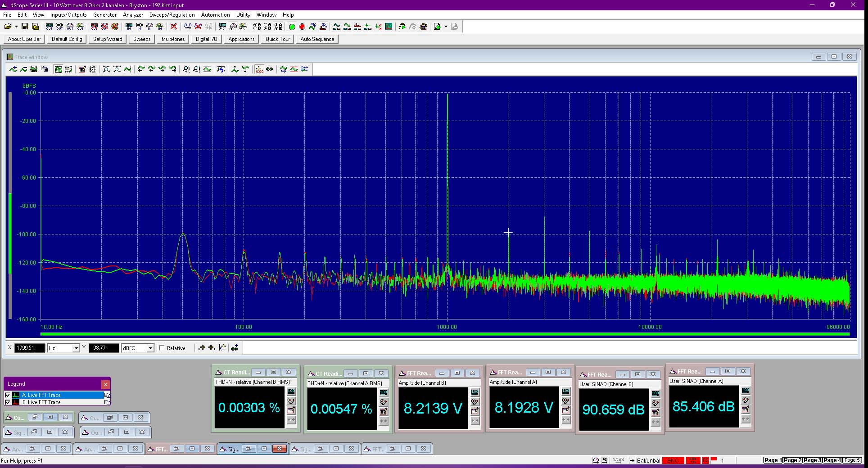868x468 pixels.
Task: Click the zoom-in magnifier icon in the trace toolbar
Action: [106, 69]
